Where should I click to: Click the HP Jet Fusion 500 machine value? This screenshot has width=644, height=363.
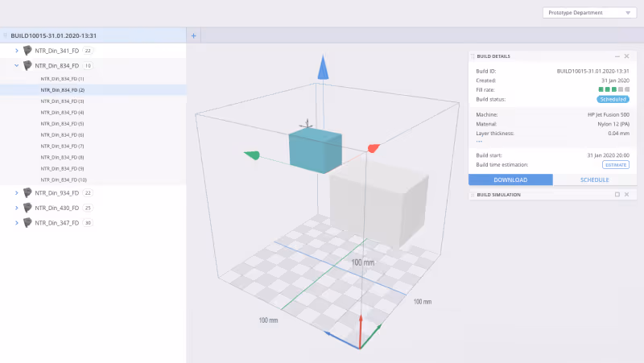(x=609, y=114)
